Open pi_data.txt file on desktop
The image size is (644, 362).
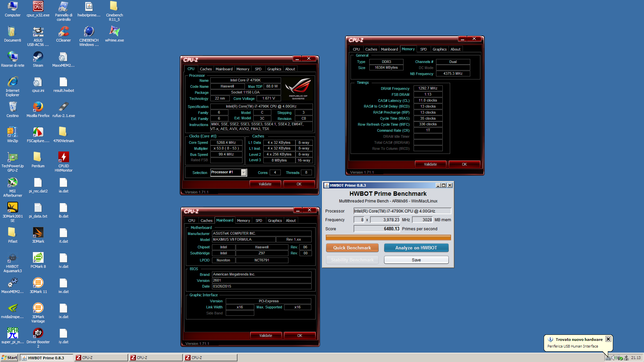[x=38, y=210]
